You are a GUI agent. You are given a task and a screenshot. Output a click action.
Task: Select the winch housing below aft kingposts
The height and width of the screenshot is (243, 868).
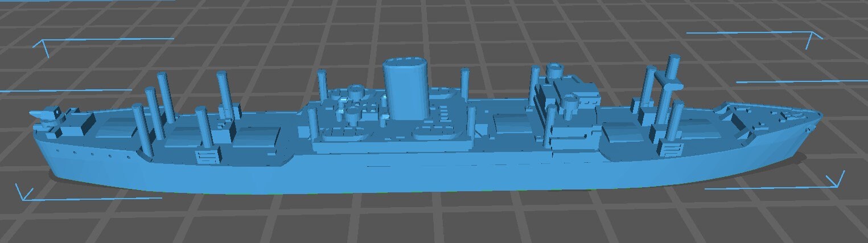pyautogui.click(x=207, y=155)
